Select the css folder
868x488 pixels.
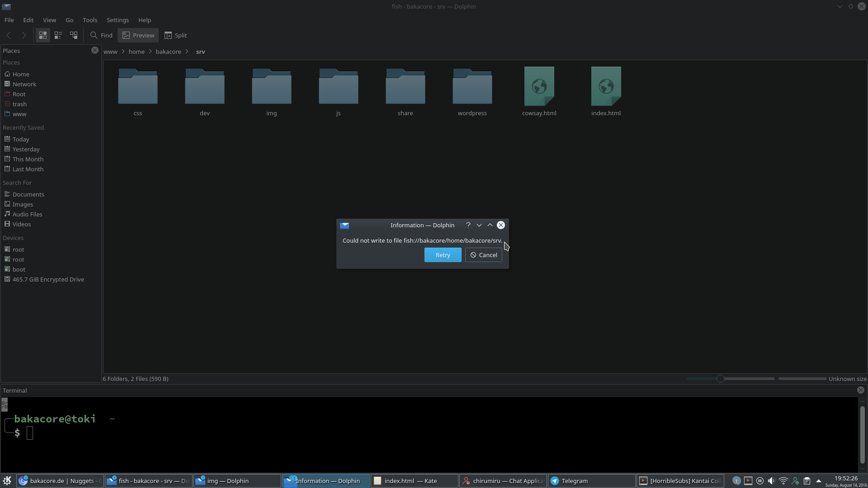click(x=138, y=92)
